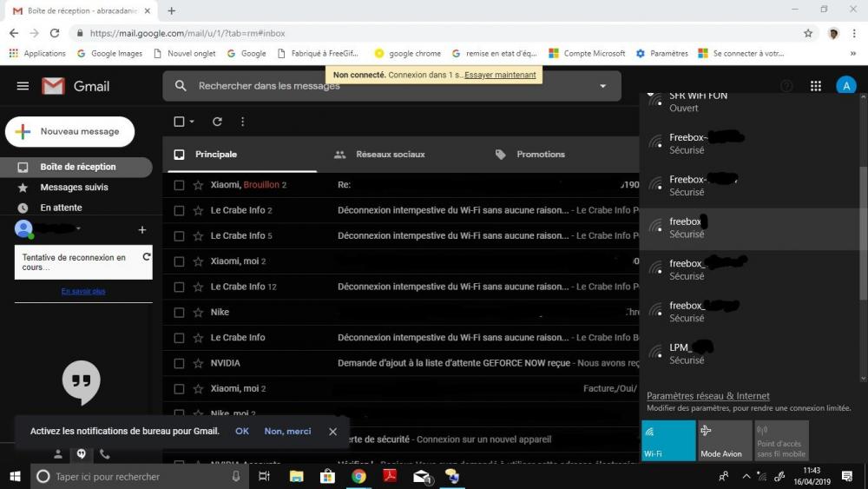Open the search options dropdown arrow
Screen dimensions: 868x489
pyautogui.click(x=602, y=86)
